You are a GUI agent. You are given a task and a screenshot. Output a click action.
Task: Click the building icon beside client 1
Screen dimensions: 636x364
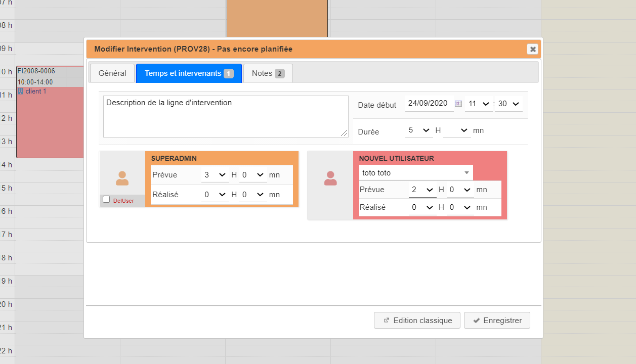coord(20,92)
